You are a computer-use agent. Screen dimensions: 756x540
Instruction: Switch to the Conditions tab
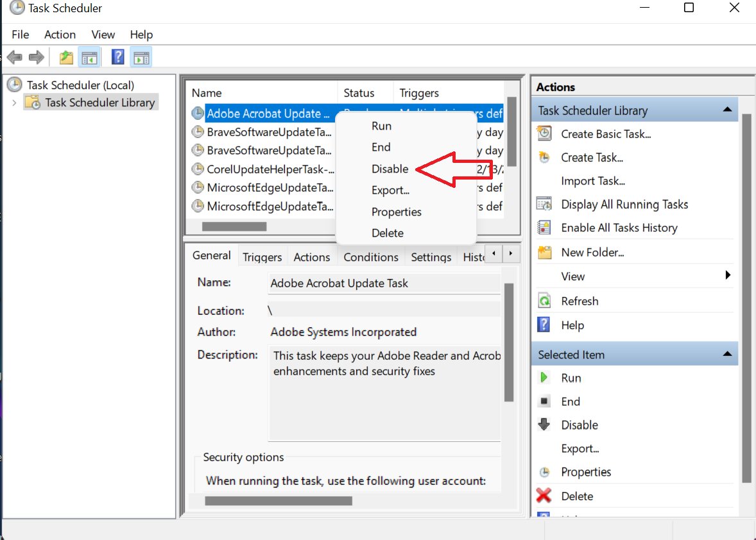point(371,257)
